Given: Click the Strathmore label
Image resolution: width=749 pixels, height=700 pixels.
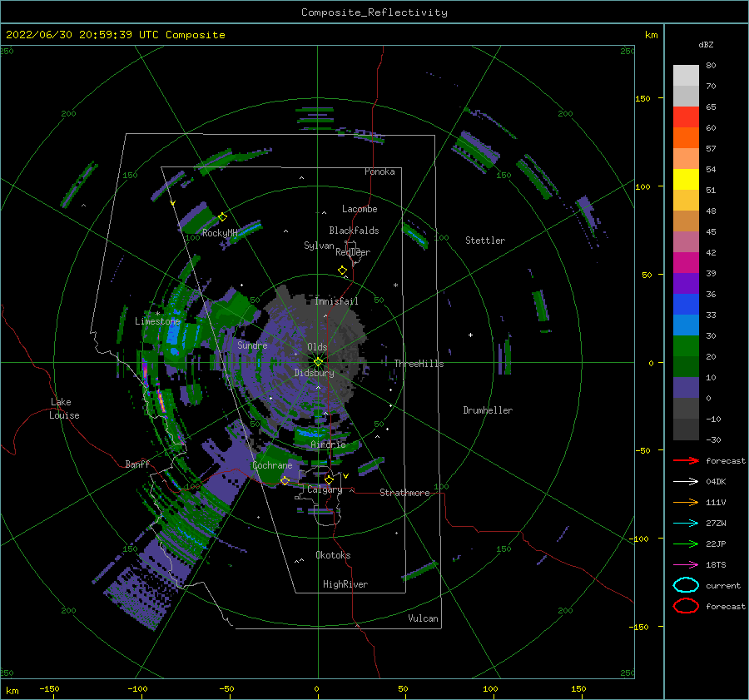Looking at the screenshot, I should [404, 493].
